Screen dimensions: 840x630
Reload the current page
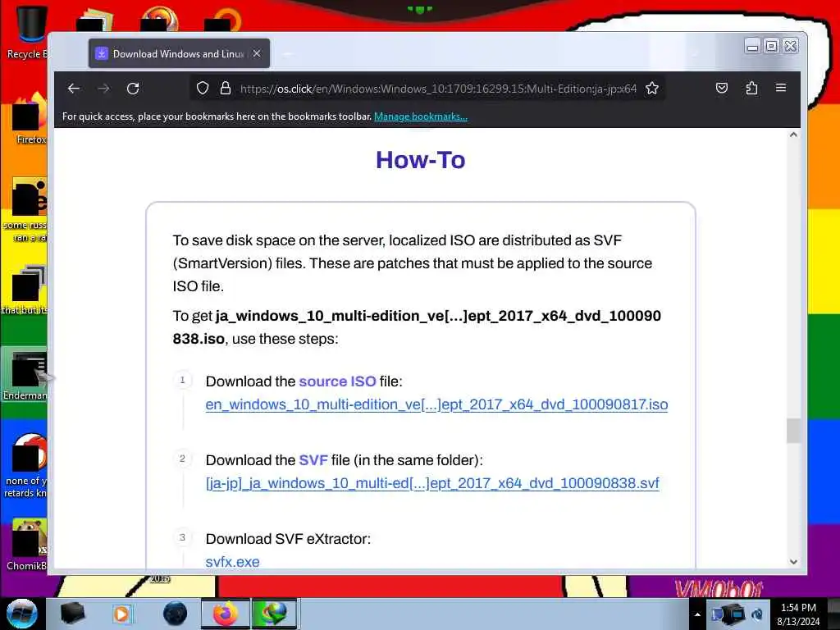133,89
